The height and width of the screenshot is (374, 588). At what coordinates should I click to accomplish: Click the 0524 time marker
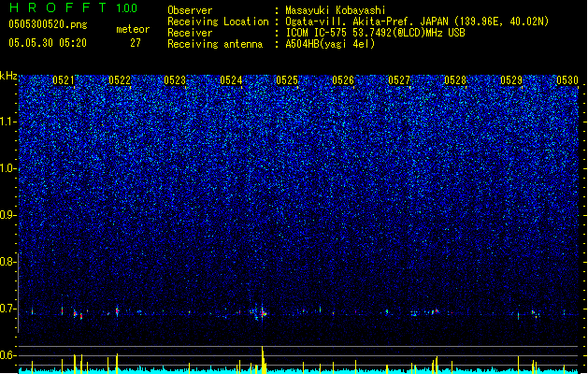tap(231, 80)
